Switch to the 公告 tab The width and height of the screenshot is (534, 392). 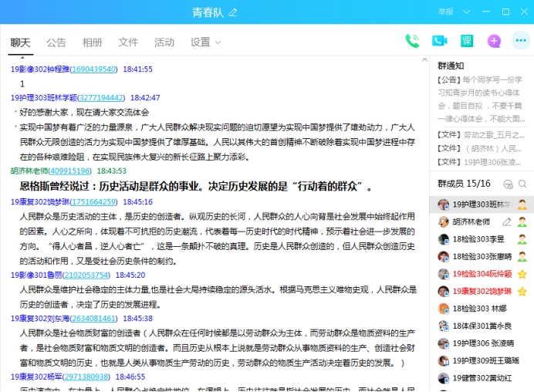[x=56, y=42]
